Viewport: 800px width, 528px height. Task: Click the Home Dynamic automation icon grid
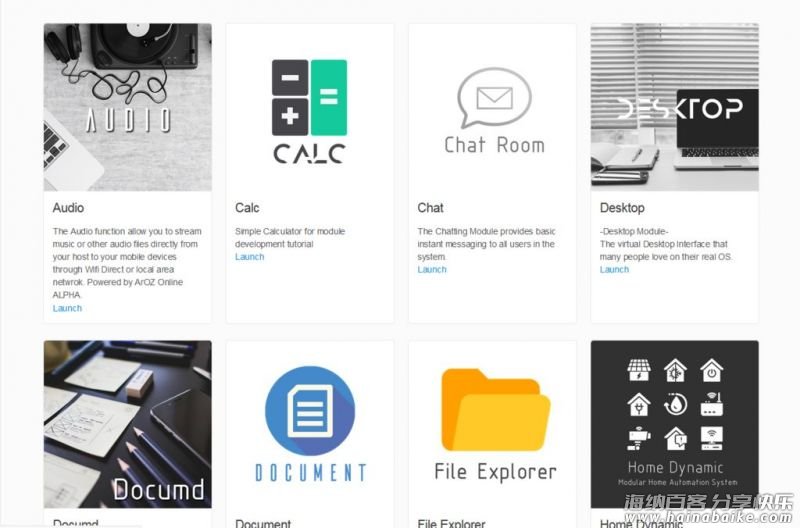[x=675, y=405]
